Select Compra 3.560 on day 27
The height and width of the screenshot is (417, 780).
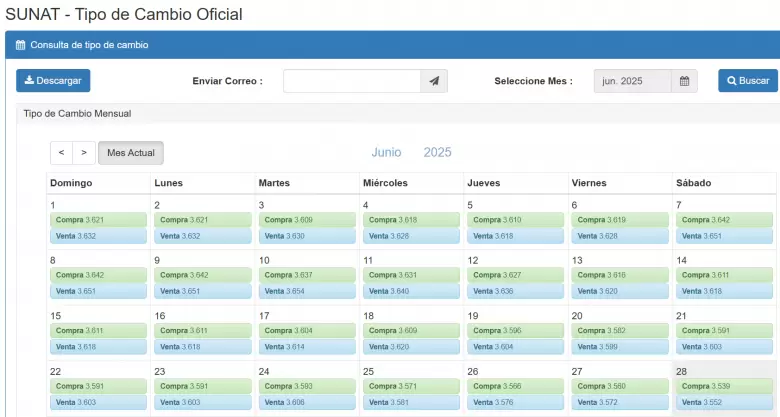point(620,386)
